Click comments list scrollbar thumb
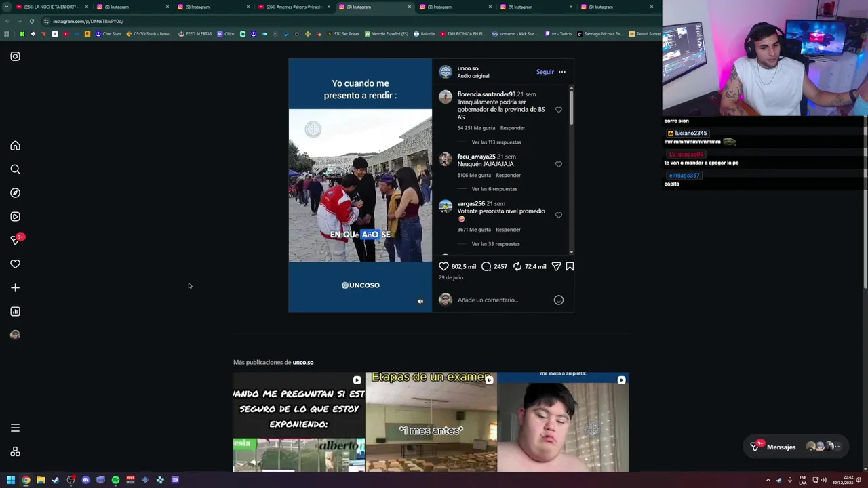The image size is (868, 488). [x=571, y=107]
